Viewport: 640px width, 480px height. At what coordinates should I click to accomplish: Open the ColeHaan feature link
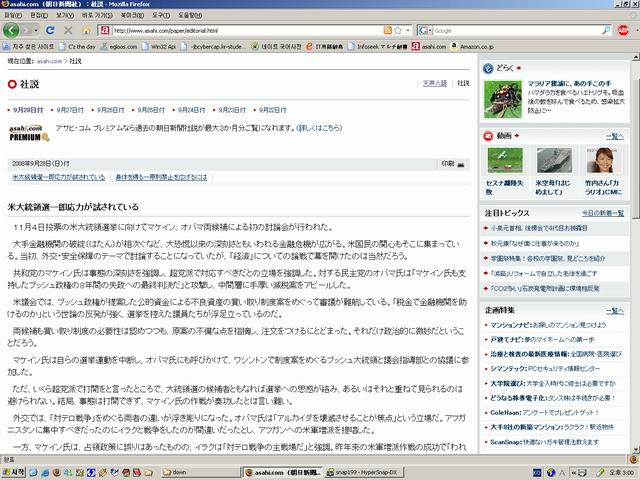(544, 413)
